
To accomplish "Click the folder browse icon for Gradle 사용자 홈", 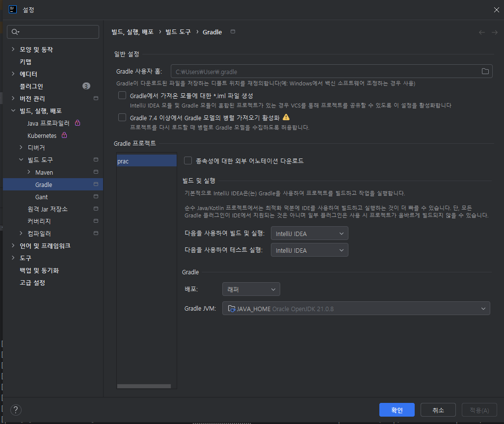I will coord(485,71).
